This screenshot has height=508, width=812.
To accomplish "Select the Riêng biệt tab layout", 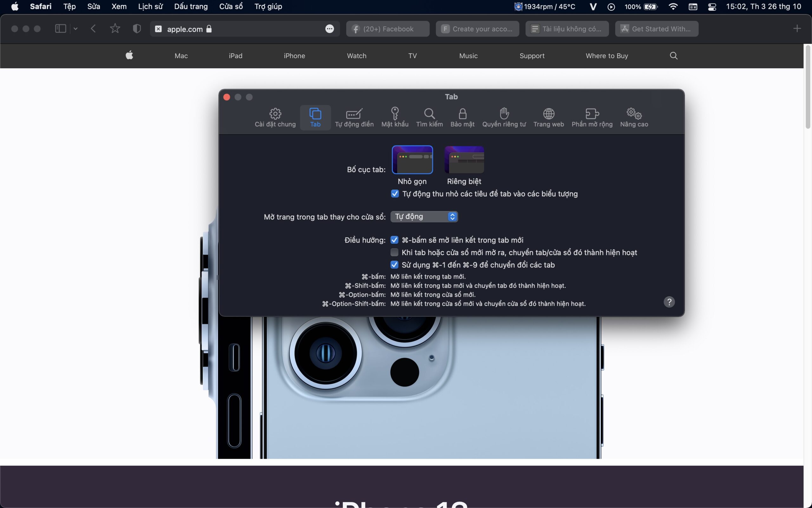I will pyautogui.click(x=464, y=160).
